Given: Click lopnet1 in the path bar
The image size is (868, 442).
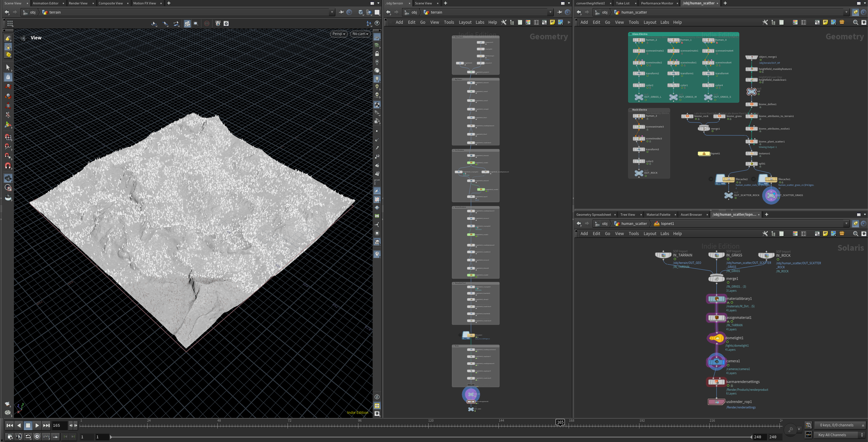Looking at the screenshot, I should [x=667, y=224].
